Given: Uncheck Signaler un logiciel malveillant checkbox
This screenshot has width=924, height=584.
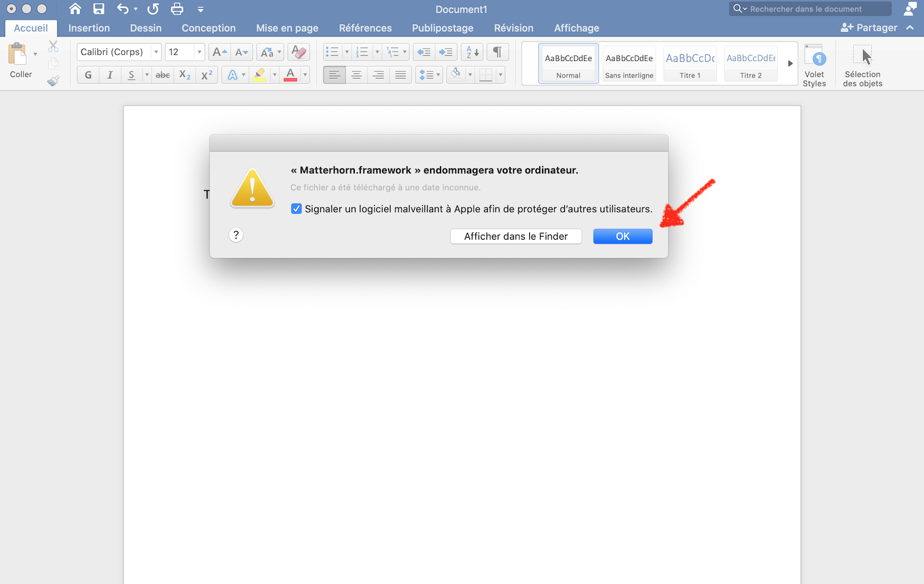Looking at the screenshot, I should [x=296, y=209].
